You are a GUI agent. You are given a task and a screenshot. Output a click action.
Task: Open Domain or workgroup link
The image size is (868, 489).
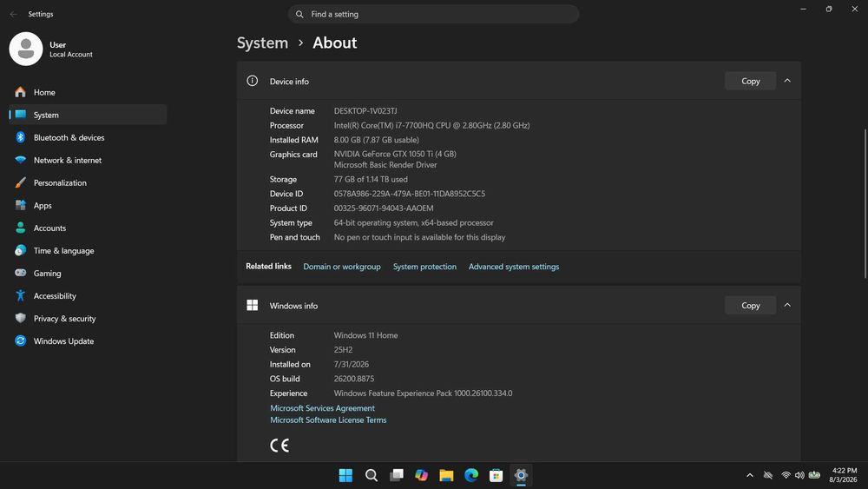tap(341, 267)
